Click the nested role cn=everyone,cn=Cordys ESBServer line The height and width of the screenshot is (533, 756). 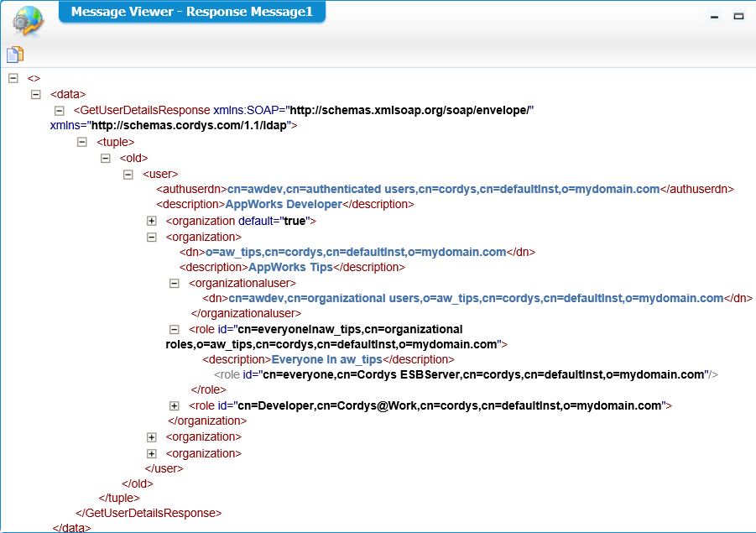tap(466, 374)
